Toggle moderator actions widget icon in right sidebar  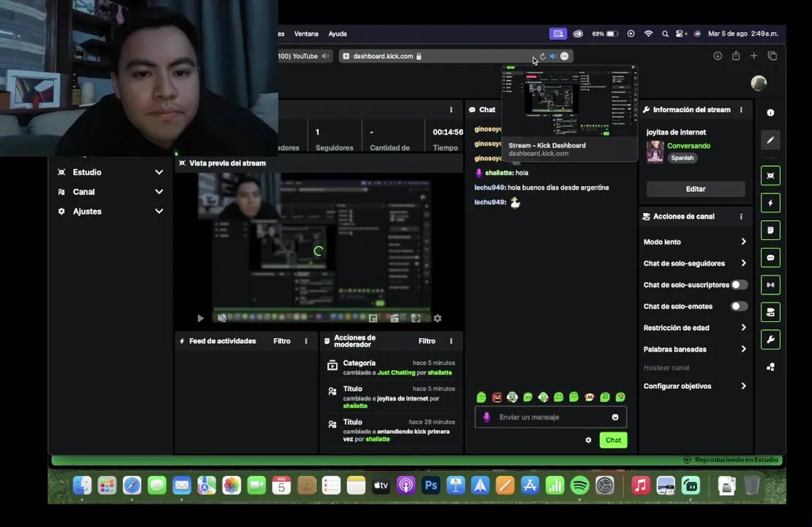coord(770,231)
